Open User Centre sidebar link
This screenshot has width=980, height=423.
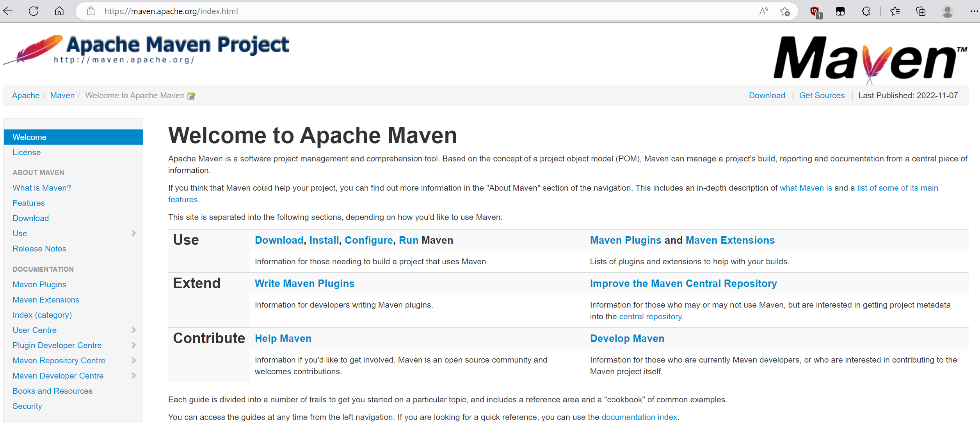pos(34,330)
